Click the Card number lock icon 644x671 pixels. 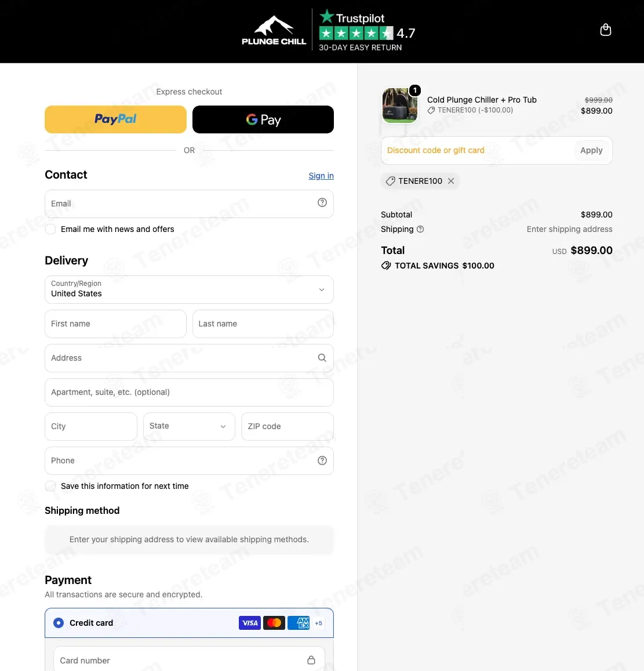pos(311,661)
